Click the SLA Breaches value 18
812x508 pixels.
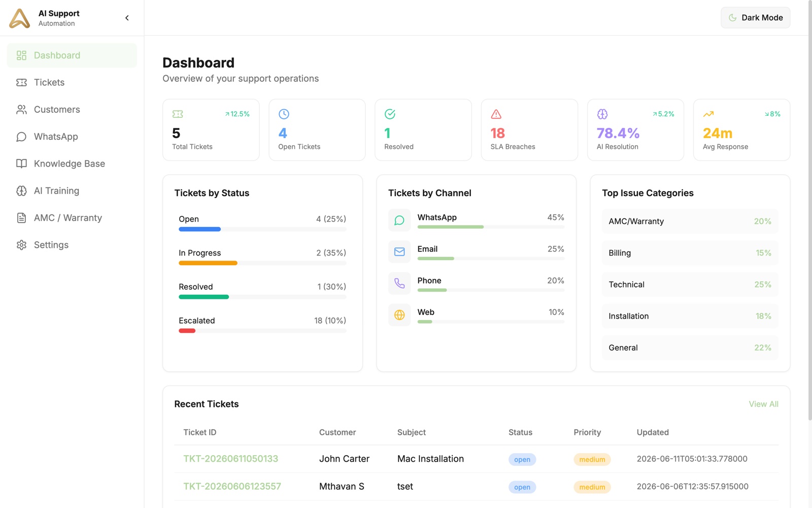497,133
